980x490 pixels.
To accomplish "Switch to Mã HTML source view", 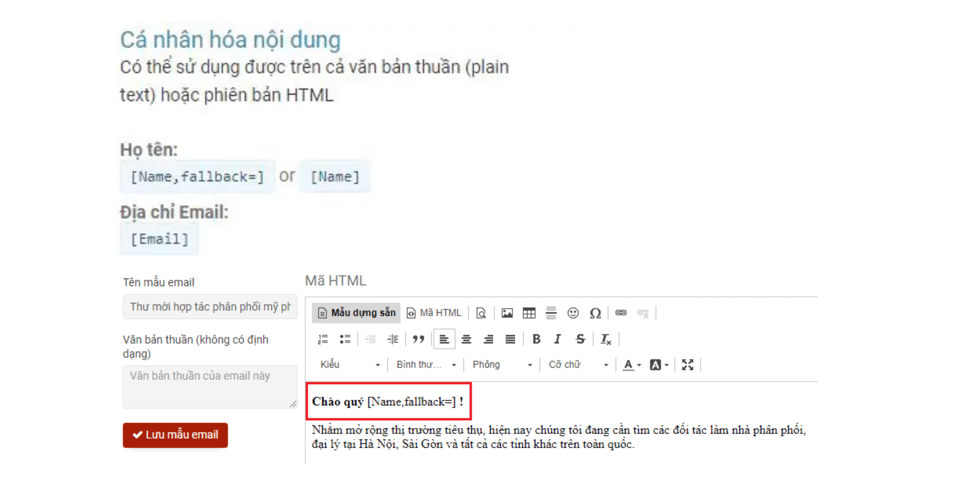I will click(x=434, y=313).
